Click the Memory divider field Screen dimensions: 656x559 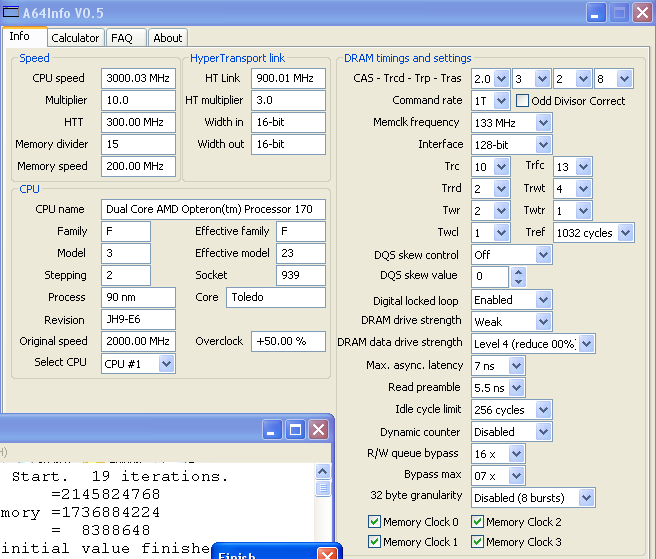point(138,144)
